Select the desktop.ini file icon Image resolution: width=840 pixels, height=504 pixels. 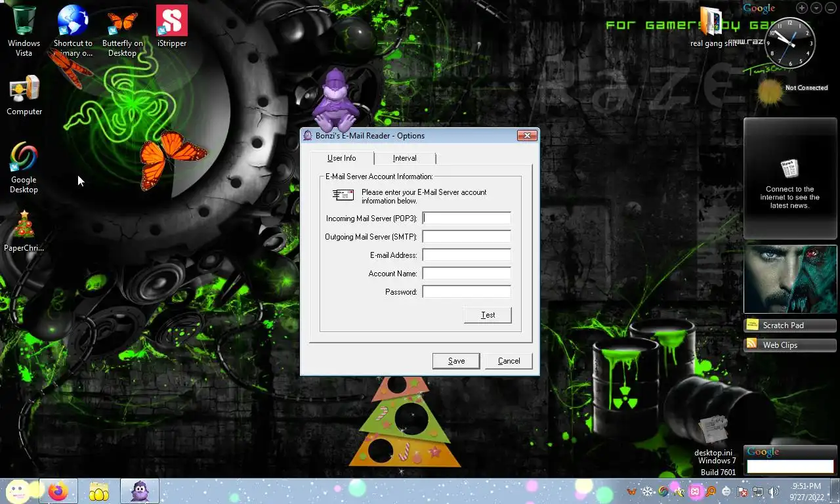point(713,436)
